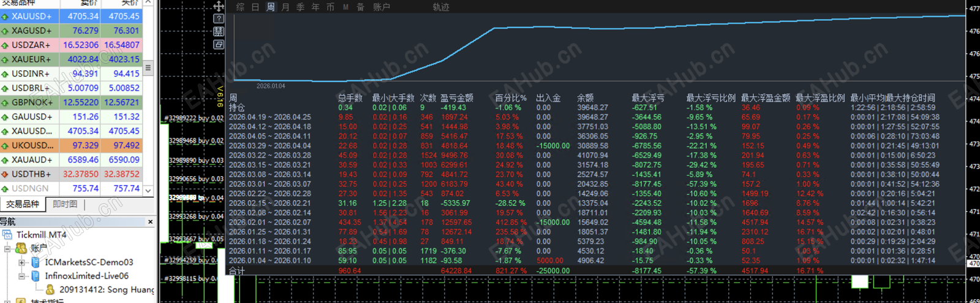Select the 月 monthly period tab
980x303 pixels.
285,7
